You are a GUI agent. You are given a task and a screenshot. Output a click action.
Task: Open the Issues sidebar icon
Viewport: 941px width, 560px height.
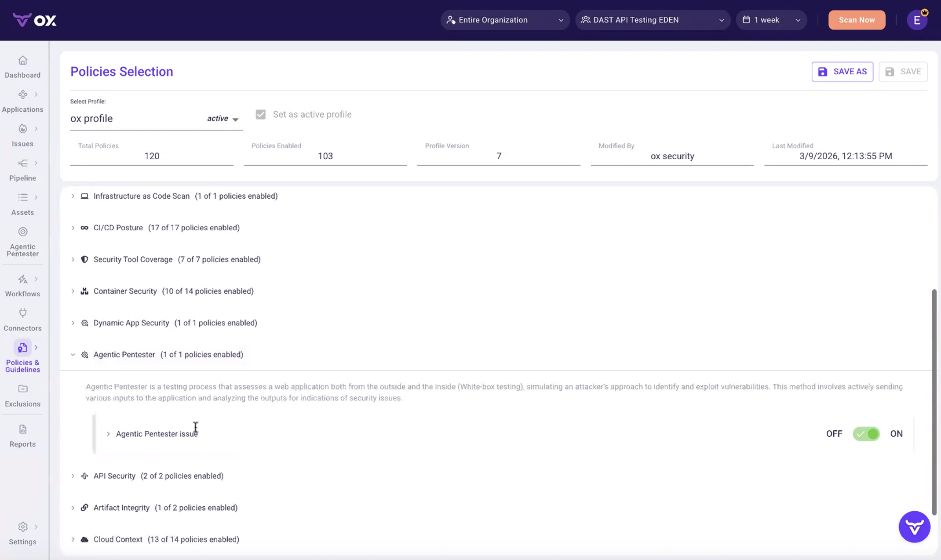click(23, 129)
